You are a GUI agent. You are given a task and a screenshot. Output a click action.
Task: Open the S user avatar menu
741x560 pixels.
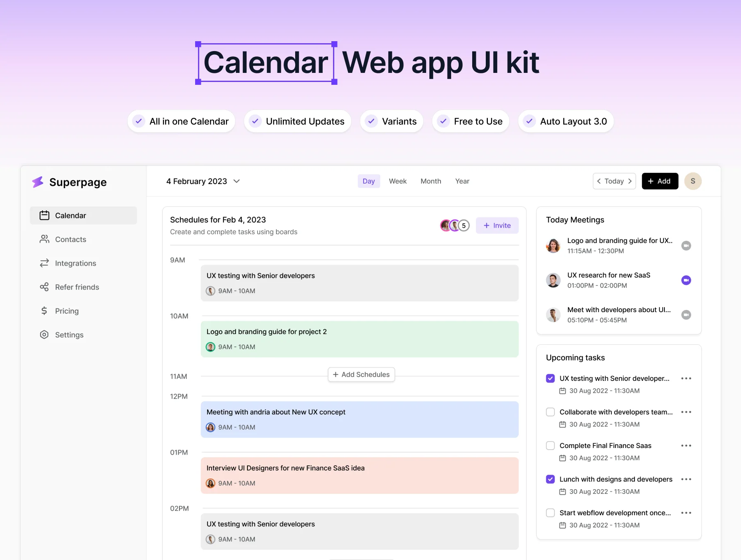point(693,181)
